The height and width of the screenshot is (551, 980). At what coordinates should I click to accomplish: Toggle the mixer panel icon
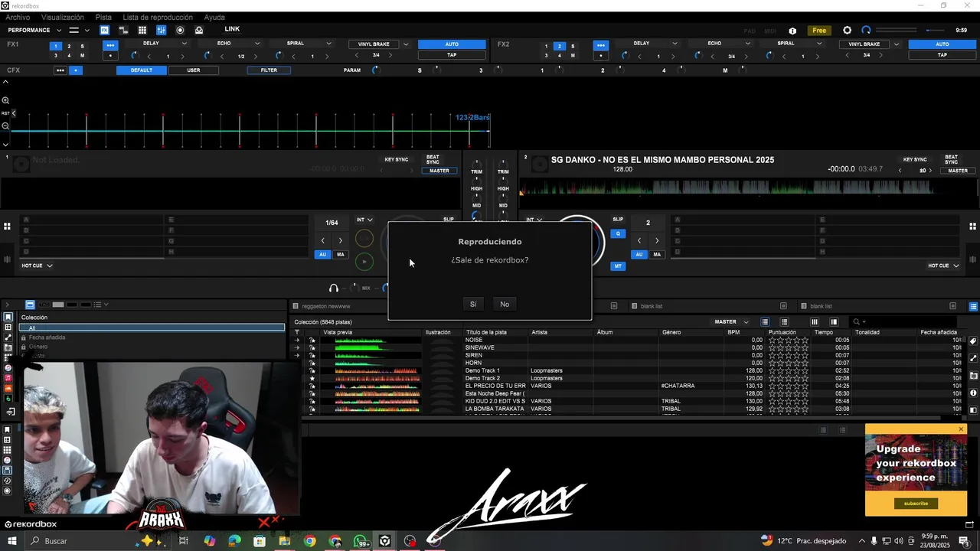pos(161,30)
